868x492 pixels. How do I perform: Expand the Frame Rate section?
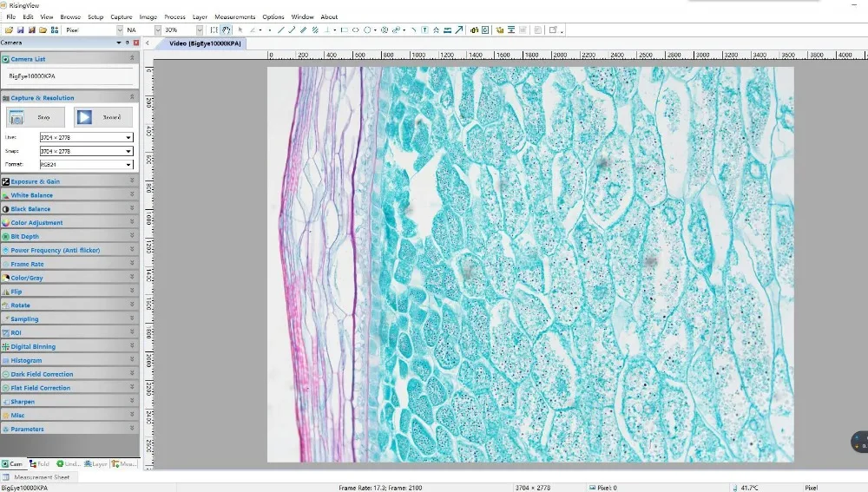point(69,264)
